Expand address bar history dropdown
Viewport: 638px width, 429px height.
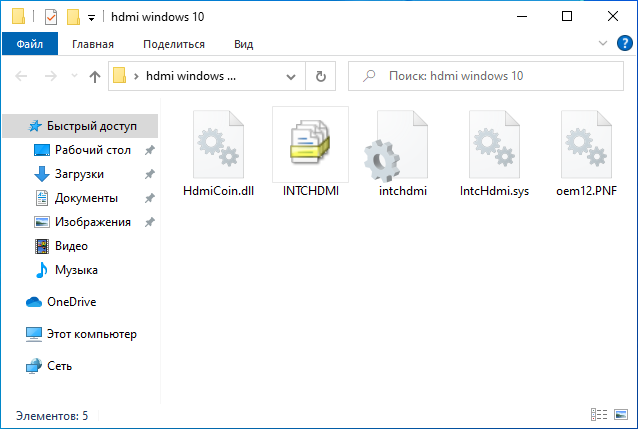click(291, 77)
